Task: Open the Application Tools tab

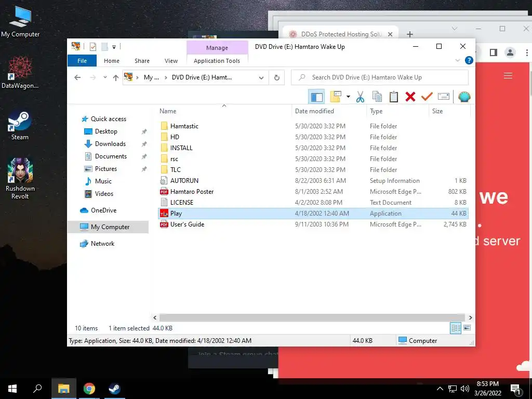Action: pyautogui.click(x=217, y=61)
